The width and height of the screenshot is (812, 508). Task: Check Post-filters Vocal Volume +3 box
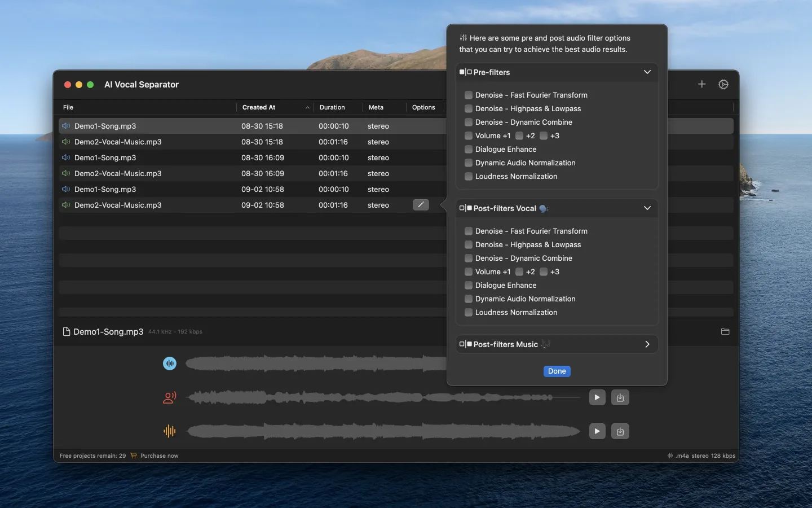click(544, 271)
